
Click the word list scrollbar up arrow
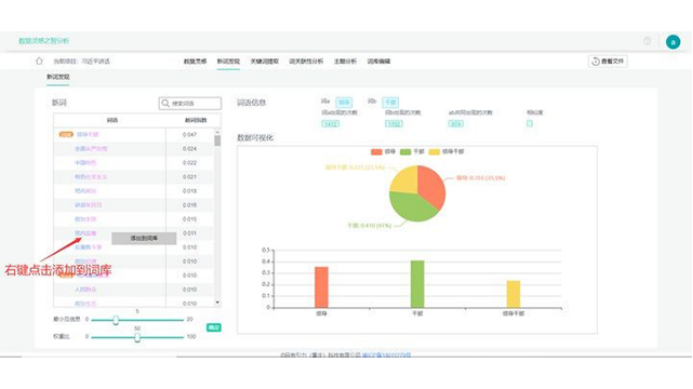point(217,132)
